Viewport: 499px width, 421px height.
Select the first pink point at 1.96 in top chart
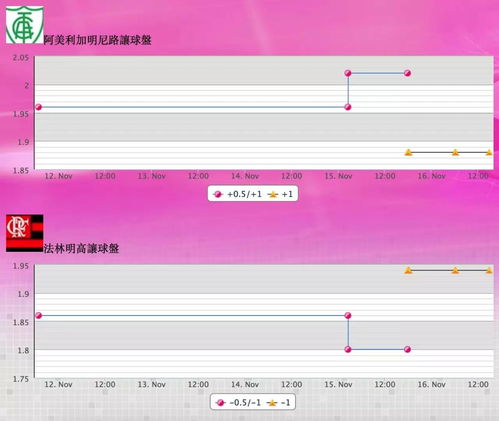(38, 107)
